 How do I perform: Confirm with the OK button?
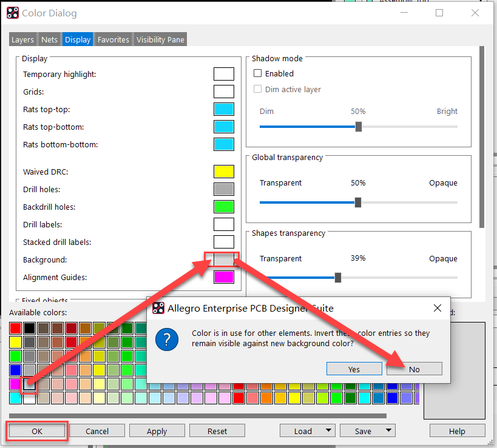pyautogui.click(x=37, y=431)
